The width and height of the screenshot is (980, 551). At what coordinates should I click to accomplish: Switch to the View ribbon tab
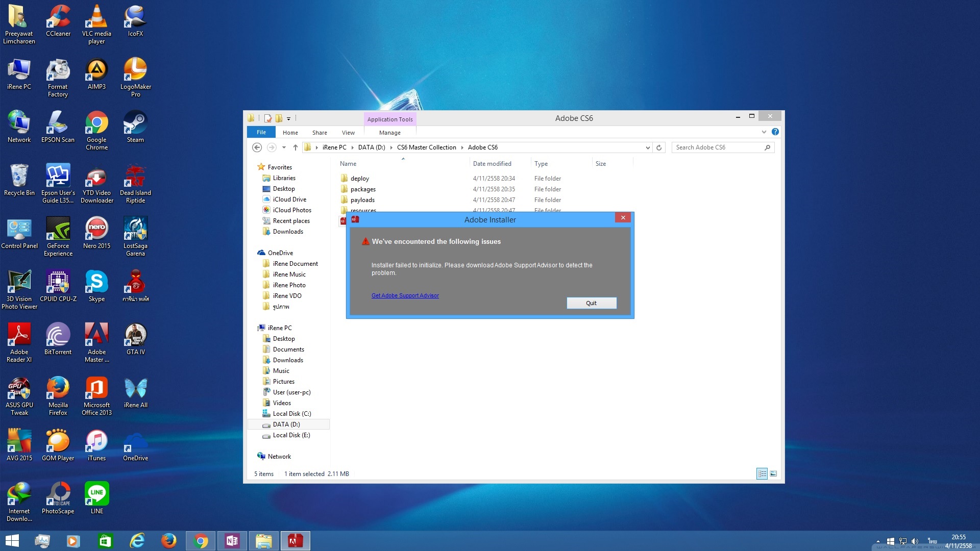348,133
